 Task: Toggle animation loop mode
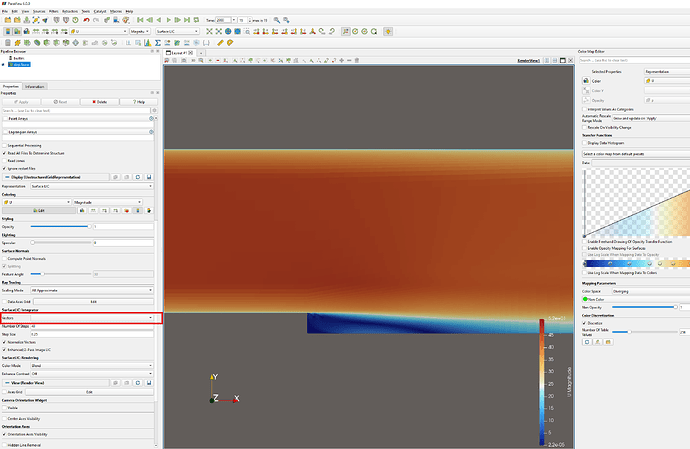point(196,20)
